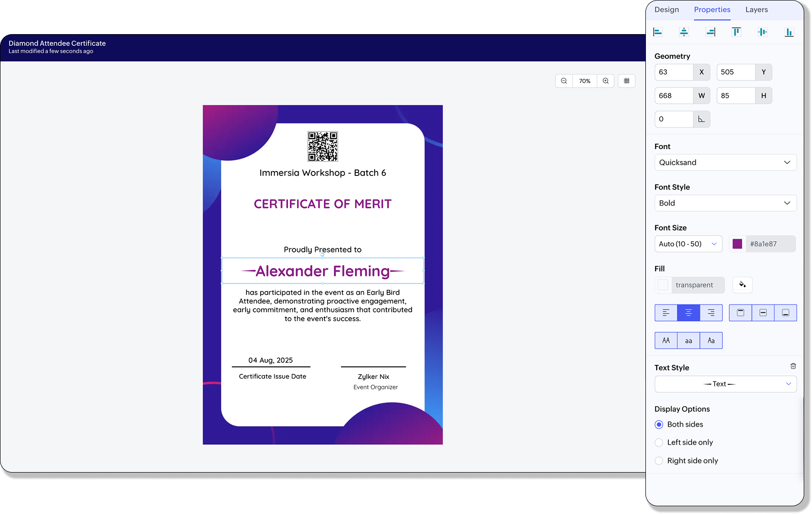Apply uppercase AA text case
This screenshot has width=812, height=514.
(x=666, y=341)
